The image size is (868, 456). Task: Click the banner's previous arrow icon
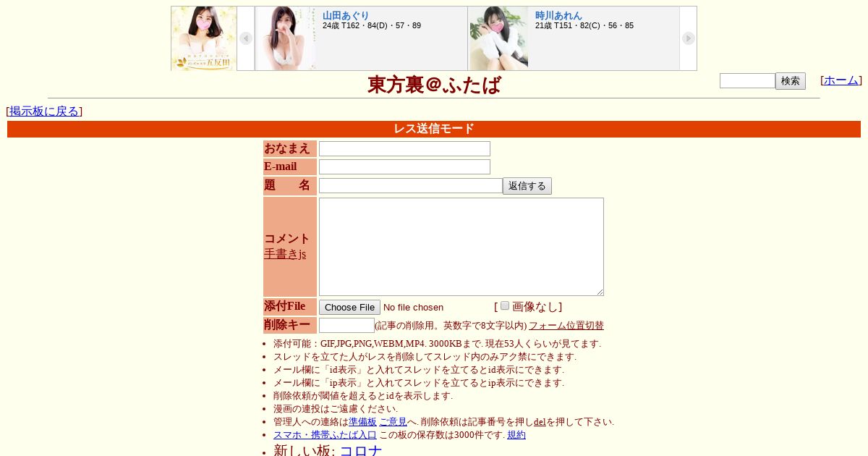[x=246, y=38]
